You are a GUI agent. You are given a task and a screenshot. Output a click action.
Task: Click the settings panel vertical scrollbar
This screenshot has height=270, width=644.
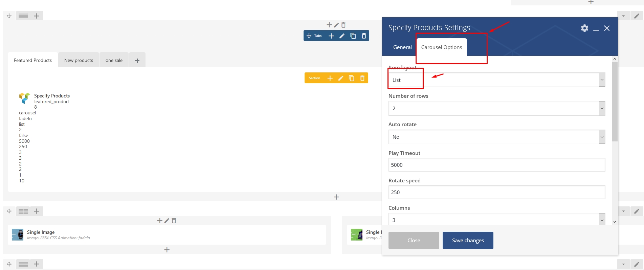615,102
